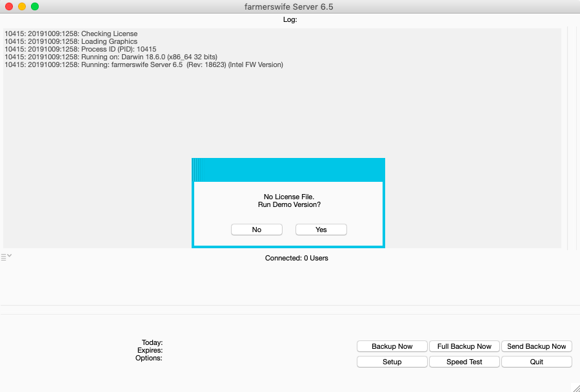580x392 pixels.
Task: Click the cyan dialog title bar
Action: tap(288, 170)
